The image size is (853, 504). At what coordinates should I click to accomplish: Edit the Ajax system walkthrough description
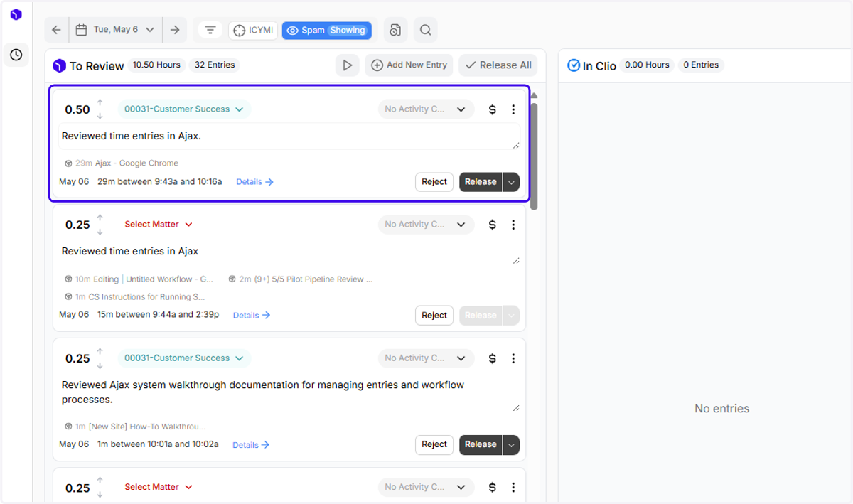point(289,392)
